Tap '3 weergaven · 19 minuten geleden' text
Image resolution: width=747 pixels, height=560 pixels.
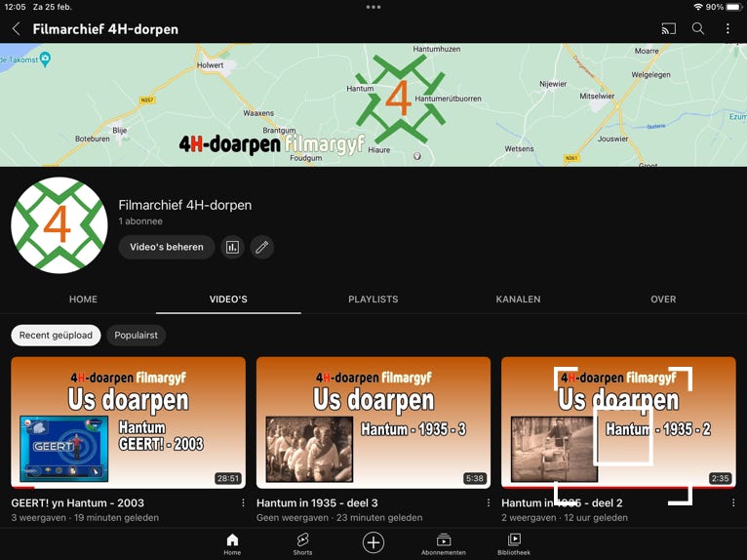[x=85, y=518]
